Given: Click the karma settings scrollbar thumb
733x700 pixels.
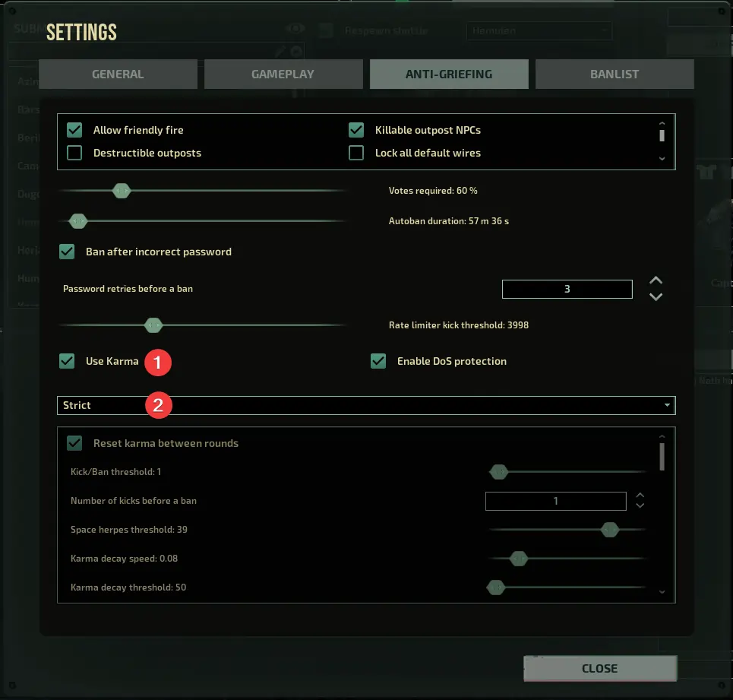Looking at the screenshot, I should (662, 457).
